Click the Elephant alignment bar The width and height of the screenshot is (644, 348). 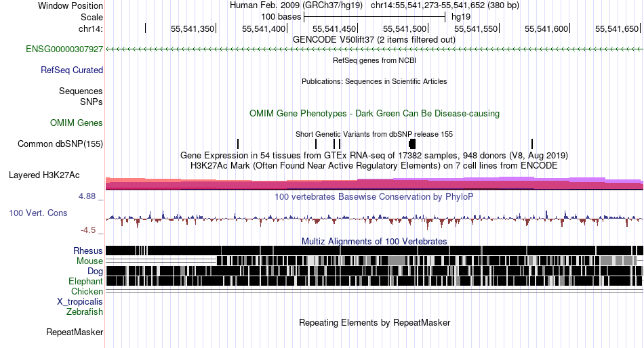tap(374, 281)
